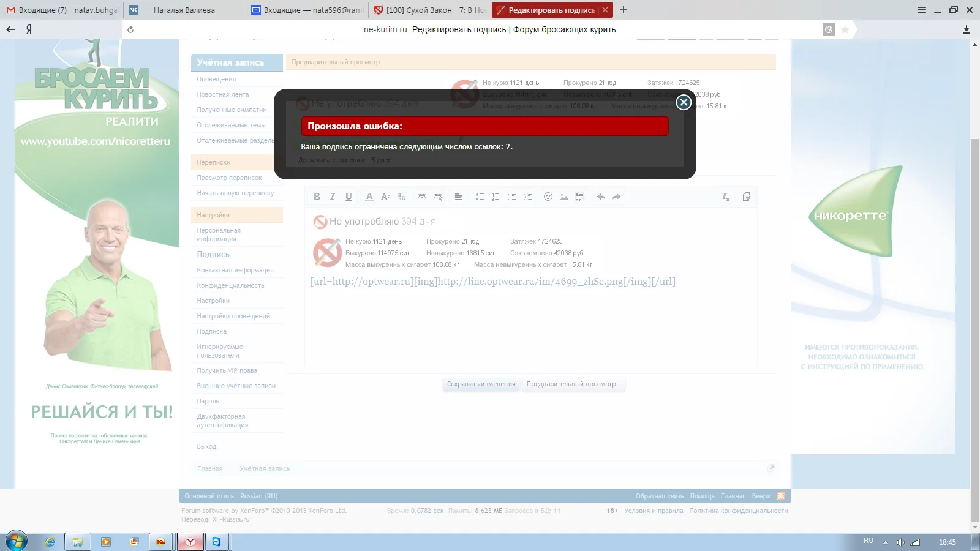Toggle italic formatting in the signature editor
This screenshot has height=551, width=980.
point(333,197)
